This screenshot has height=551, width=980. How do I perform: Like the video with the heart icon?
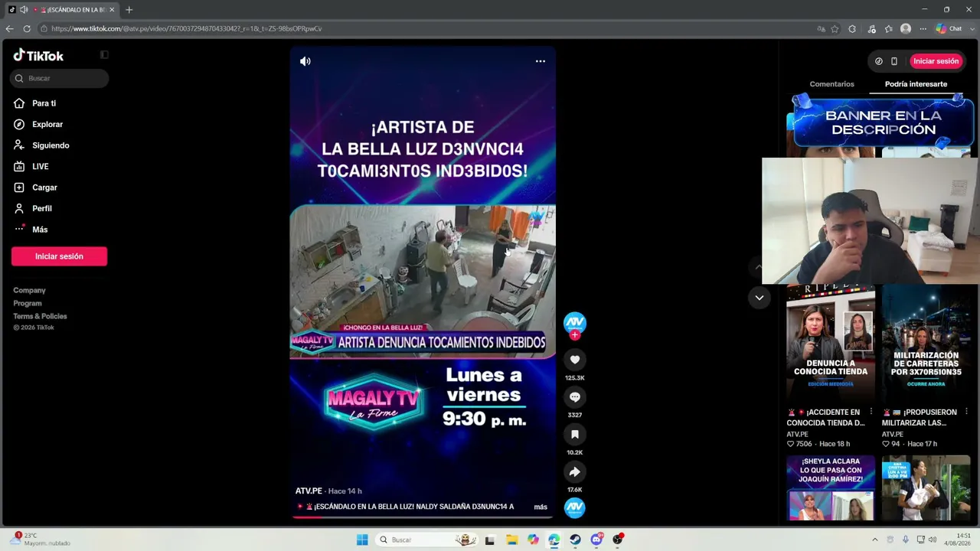click(575, 360)
